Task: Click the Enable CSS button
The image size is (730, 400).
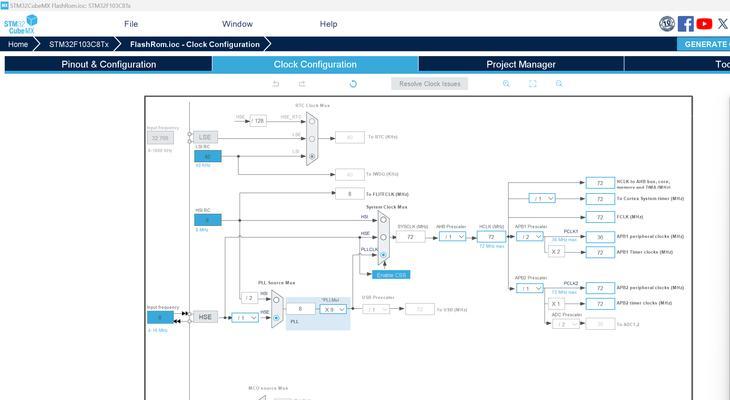Action: point(391,275)
